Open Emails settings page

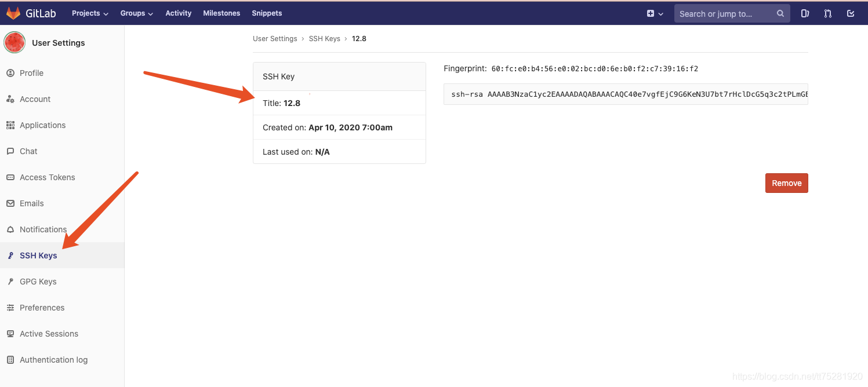click(32, 203)
